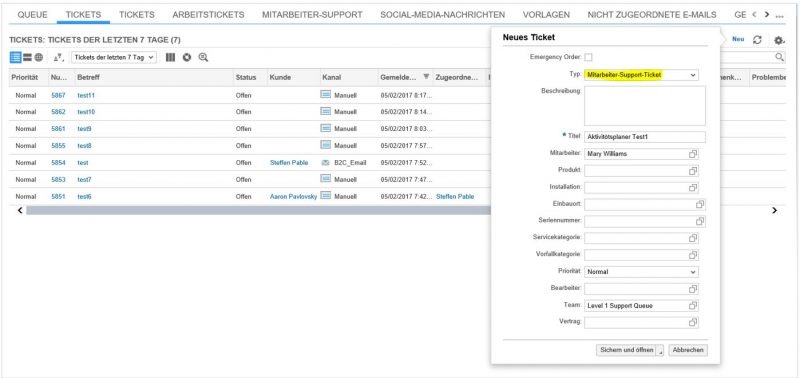800x378 pixels.
Task: Open value help for Produkt field
Action: tap(693, 171)
